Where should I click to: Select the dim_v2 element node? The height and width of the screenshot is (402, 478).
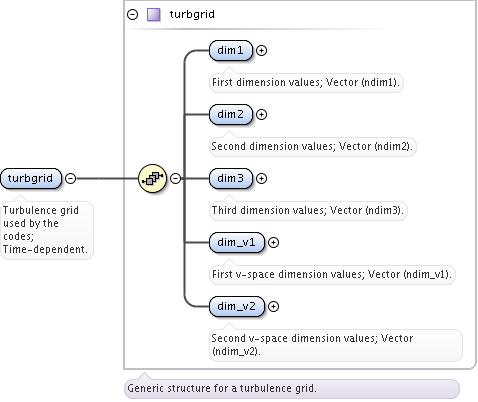(x=237, y=306)
